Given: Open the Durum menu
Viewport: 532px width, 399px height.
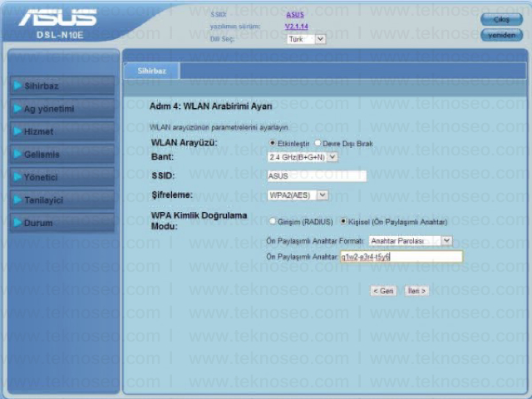Looking at the screenshot, I should pyautogui.click(x=62, y=223).
